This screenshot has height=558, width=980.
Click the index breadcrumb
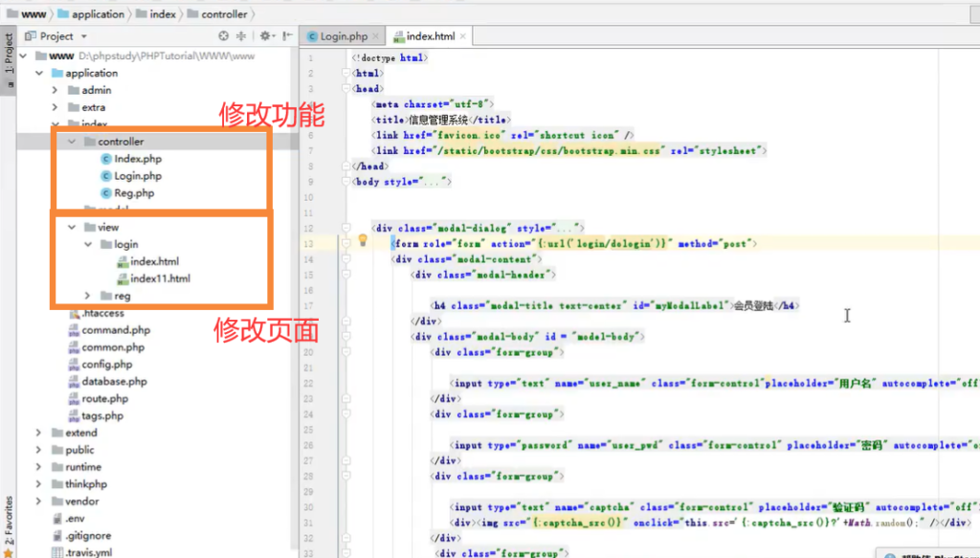click(x=156, y=13)
